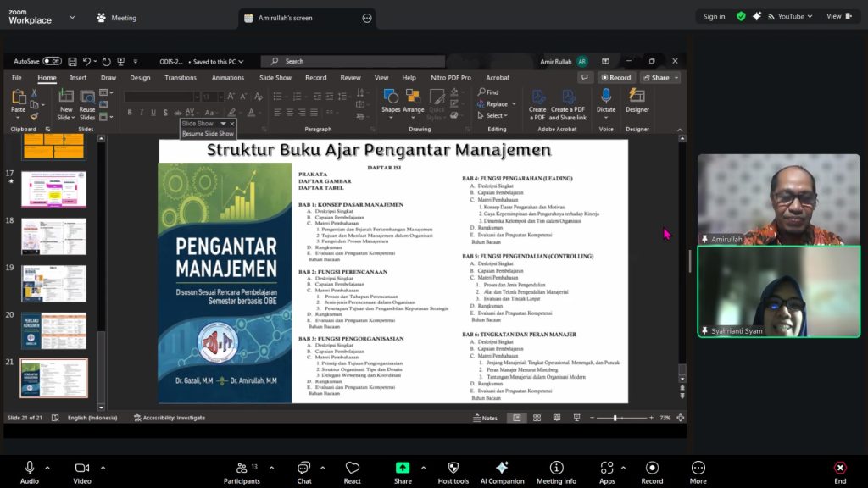Open the Zoom Workplace dropdown menu

(70, 17)
